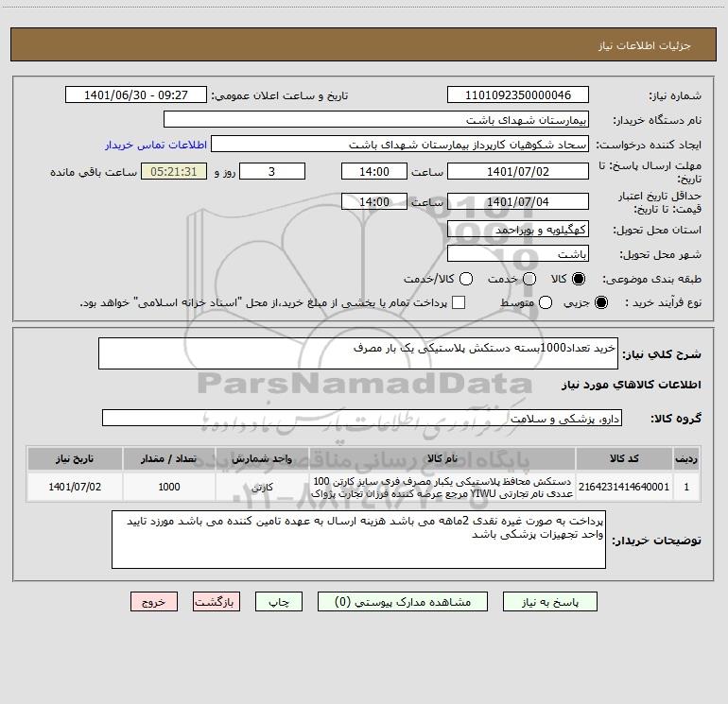Click the unit cell کارتن
Image resolution: width=728 pixels, height=704 pixels.
[x=262, y=487]
